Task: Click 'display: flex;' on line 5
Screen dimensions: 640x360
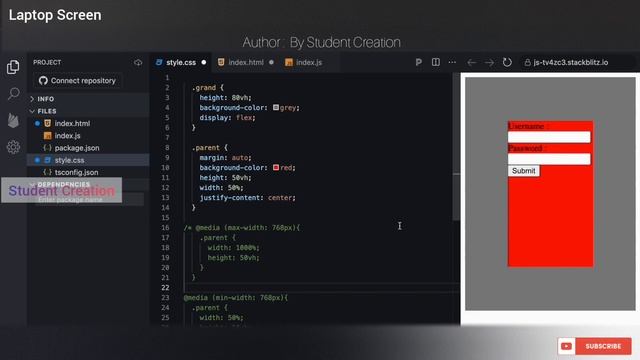Action: 227,118
